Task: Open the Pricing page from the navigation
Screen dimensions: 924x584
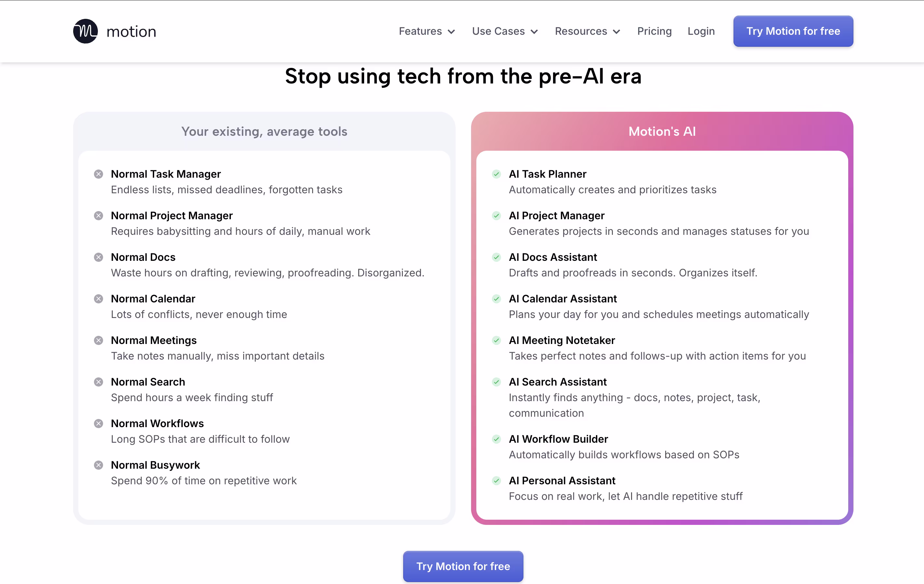Action: pyautogui.click(x=654, y=31)
